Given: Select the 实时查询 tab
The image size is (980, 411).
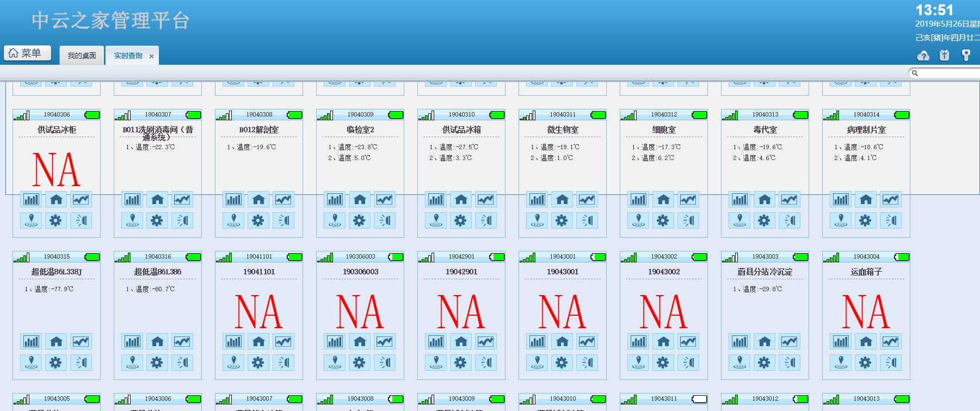Looking at the screenshot, I should [128, 56].
